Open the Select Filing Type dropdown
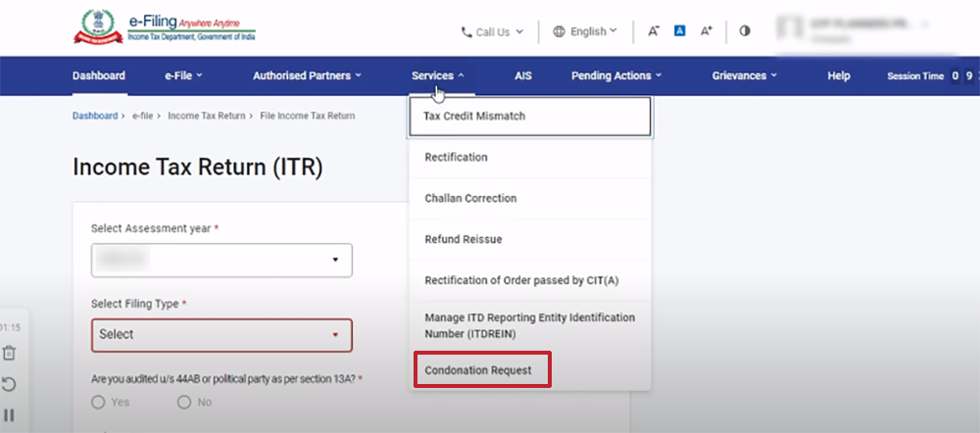The height and width of the screenshot is (433, 980). point(221,334)
